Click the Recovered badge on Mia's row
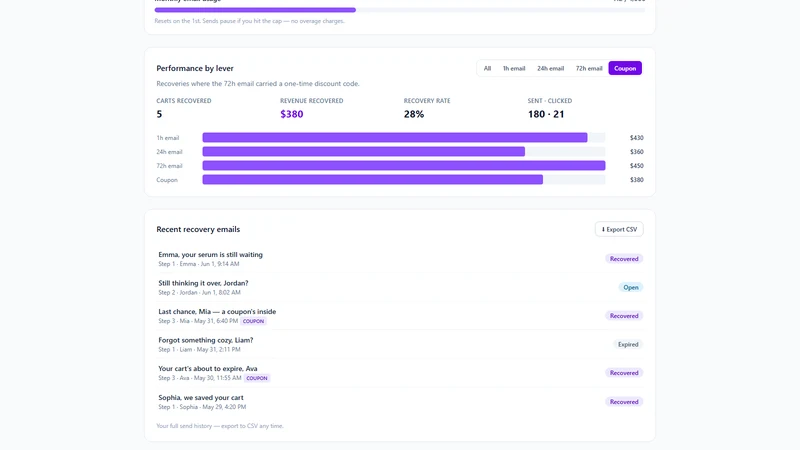 (624, 316)
